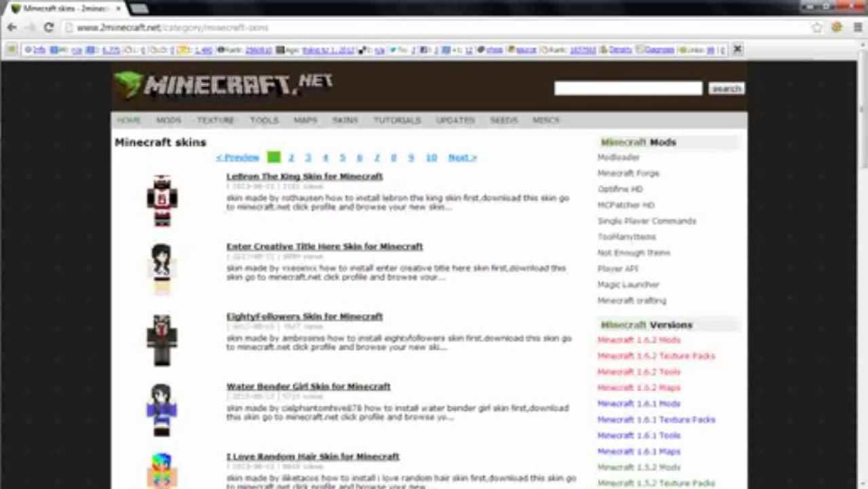Bookmark page with star icon

point(817,28)
